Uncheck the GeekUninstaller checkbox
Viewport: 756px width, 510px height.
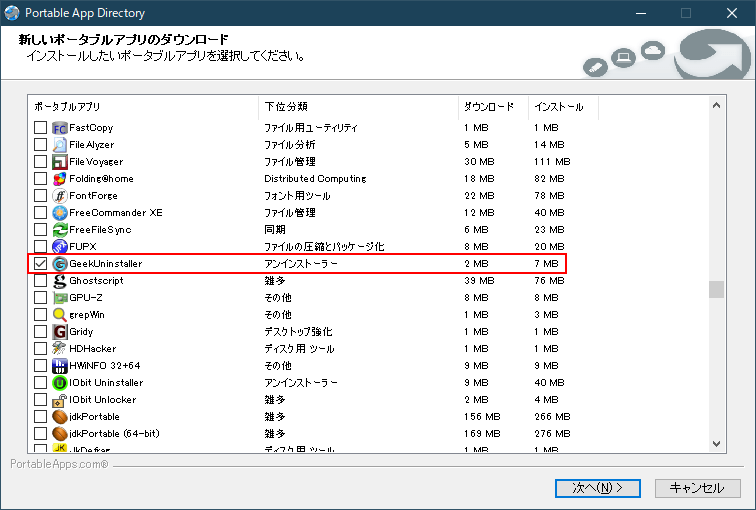(40, 264)
